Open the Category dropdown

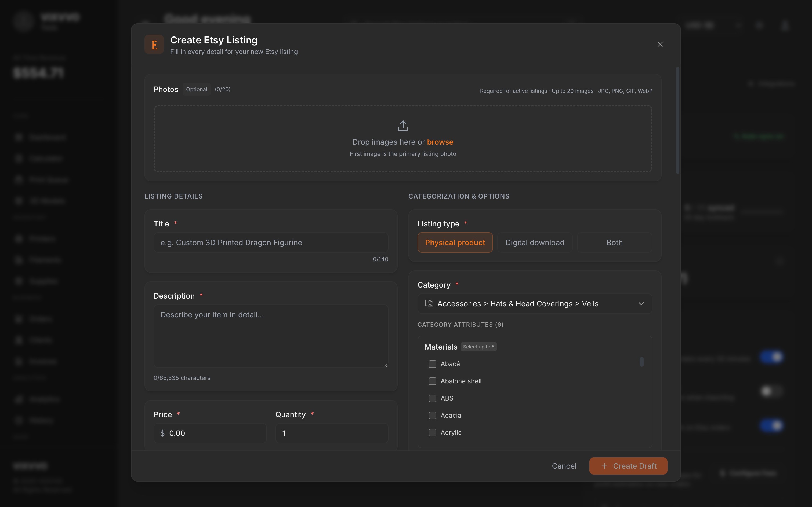tap(534, 303)
